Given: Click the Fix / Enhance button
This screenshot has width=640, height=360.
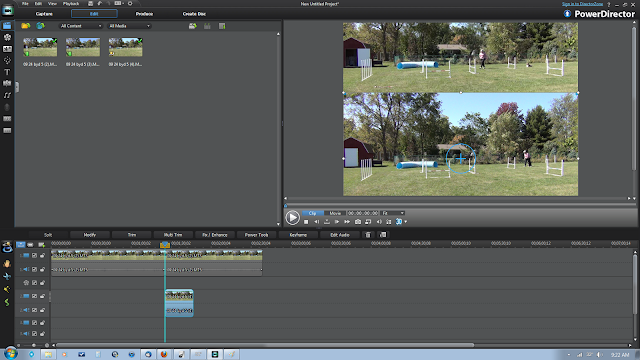Looking at the screenshot, I should click(215, 235).
